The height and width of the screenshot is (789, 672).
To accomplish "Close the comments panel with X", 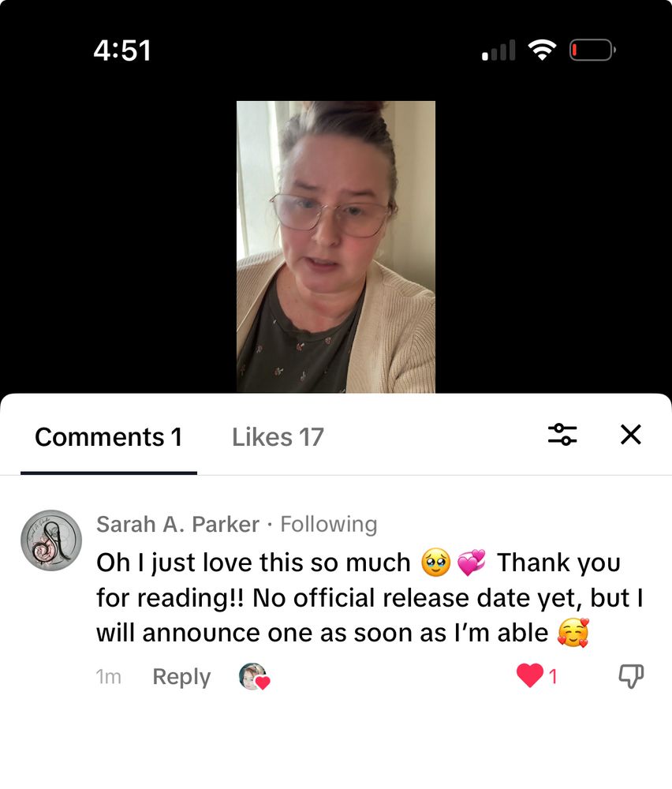I will click(x=630, y=434).
